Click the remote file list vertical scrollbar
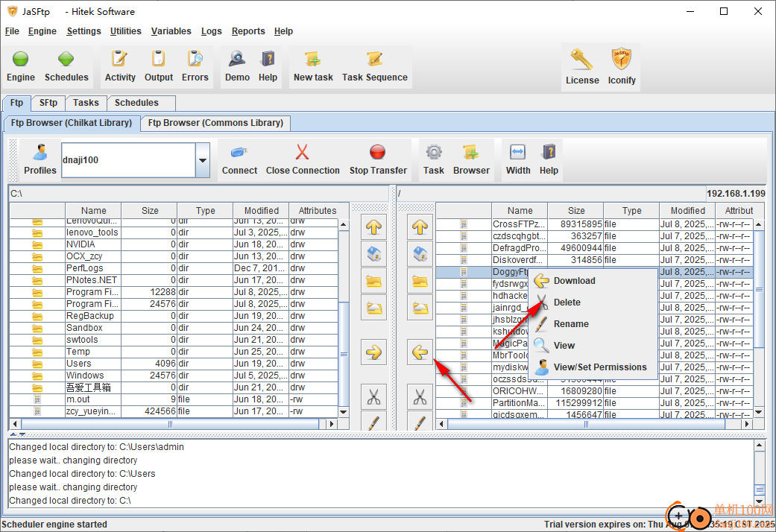Viewport: 776px width, 532px height. pyautogui.click(x=759, y=318)
